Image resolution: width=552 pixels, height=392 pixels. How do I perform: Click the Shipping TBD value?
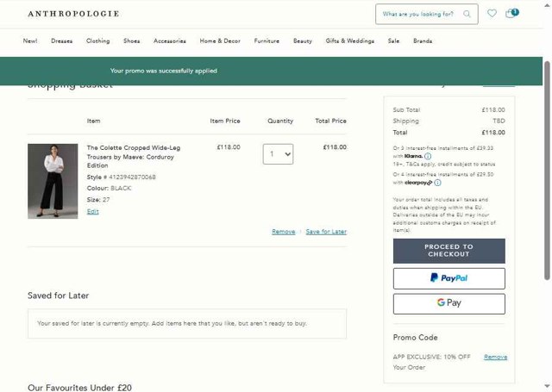pos(499,121)
